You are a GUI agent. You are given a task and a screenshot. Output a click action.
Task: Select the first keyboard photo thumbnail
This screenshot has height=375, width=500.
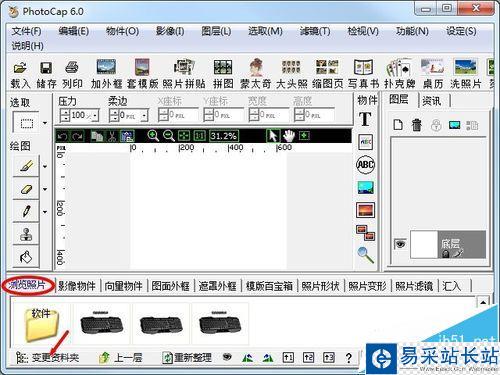click(x=101, y=323)
